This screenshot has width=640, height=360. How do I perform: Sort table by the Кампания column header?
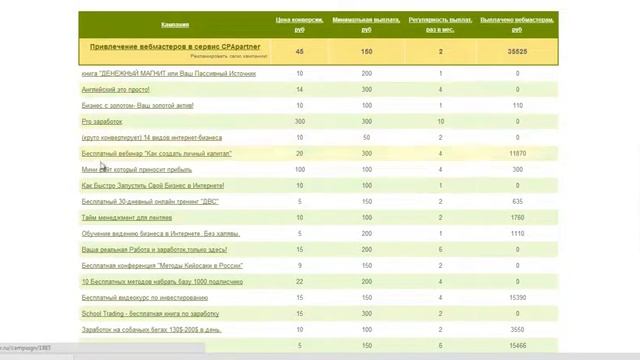(x=175, y=25)
